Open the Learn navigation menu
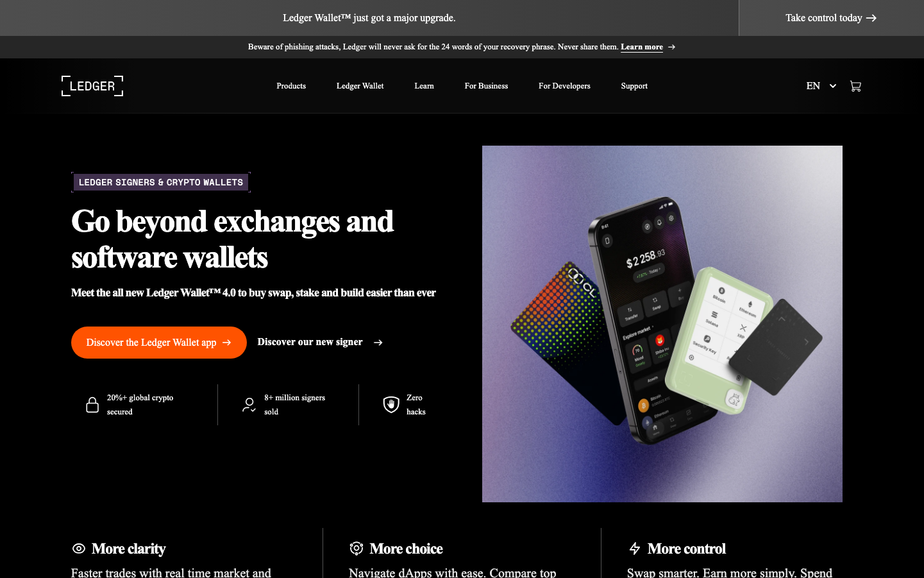 pyautogui.click(x=424, y=86)
